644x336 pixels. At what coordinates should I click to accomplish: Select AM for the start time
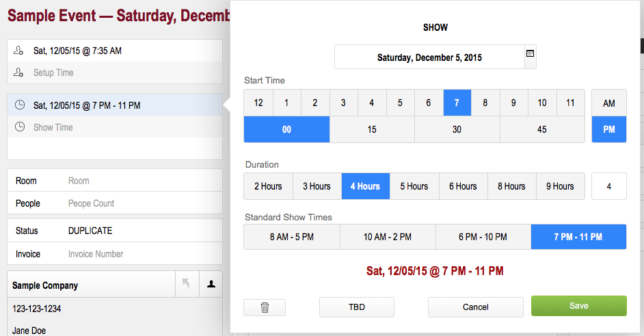point(609,103)
